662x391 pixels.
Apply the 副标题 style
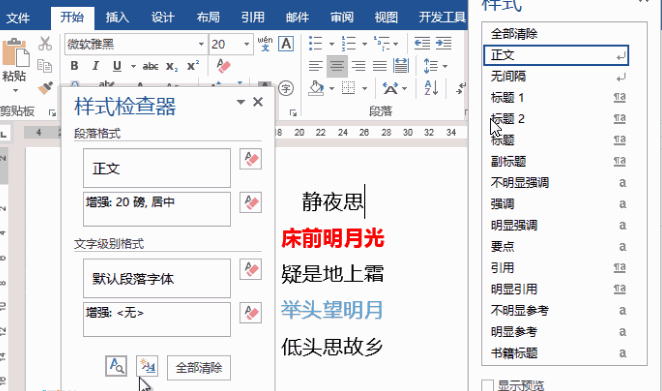pos(556,162)
